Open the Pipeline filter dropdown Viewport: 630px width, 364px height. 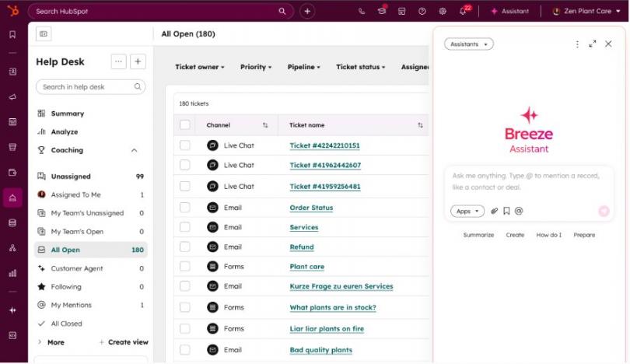[x=304, y=67]
